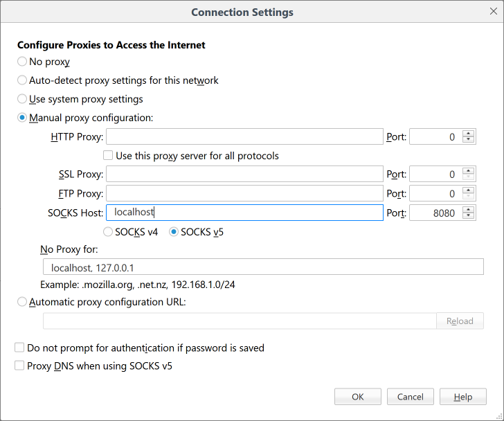Click the HTTP Proxy text field
The width and height of the screenshot is (504, 421).
(x=244, y=136)
